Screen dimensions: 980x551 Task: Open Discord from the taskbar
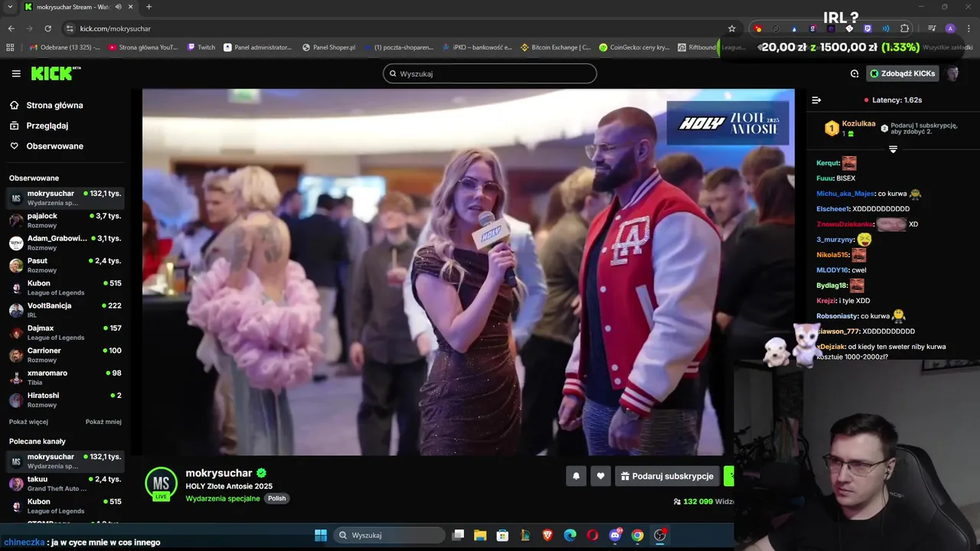[x=615, y=535]
